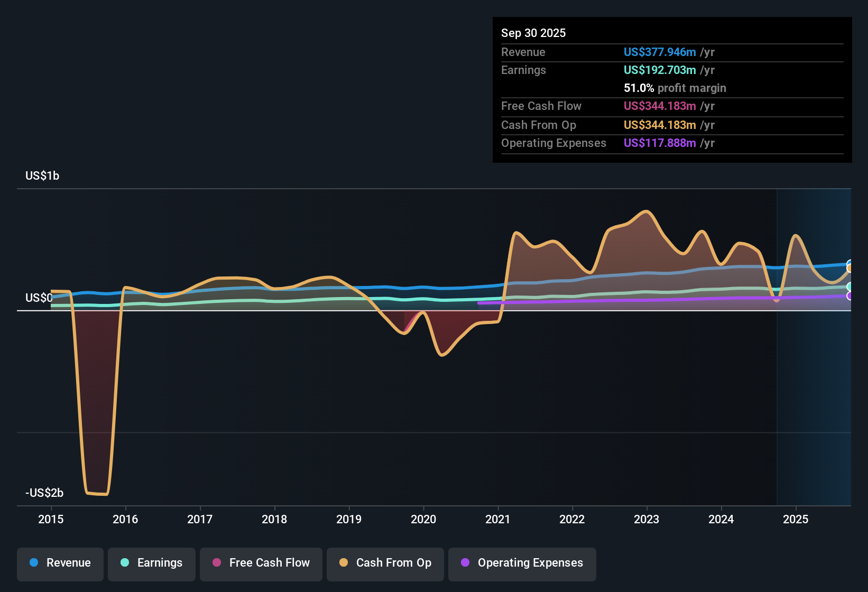The width and height of the screenshot is (868, 592).
Task: Click the Revenue value US$377.946m in tooltip
Action: 660,52
